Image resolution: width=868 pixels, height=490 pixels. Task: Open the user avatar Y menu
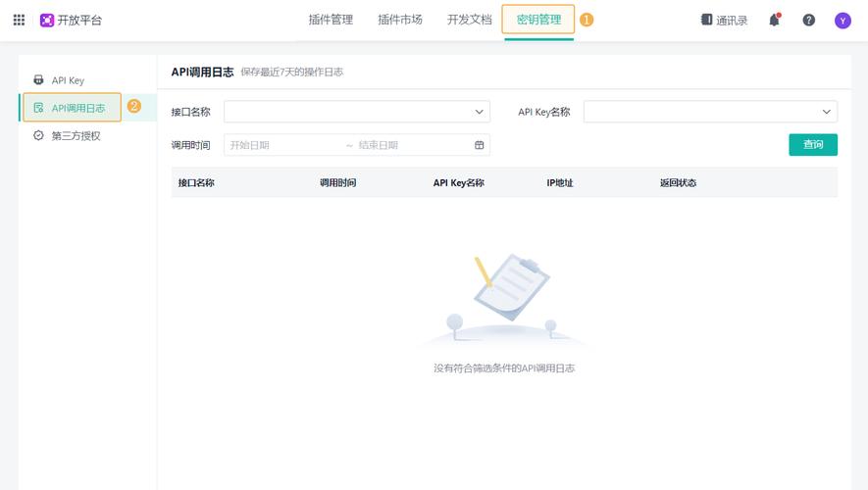pyautogui.click(x=842, y=21)
